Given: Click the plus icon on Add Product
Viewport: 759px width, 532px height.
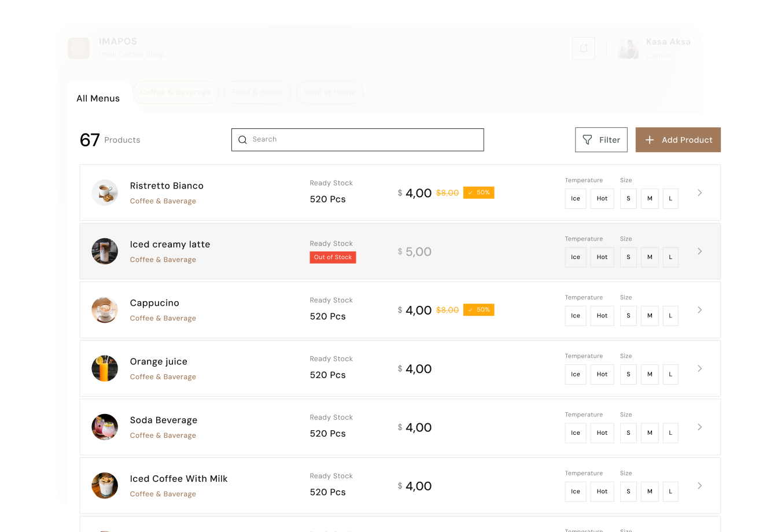Looking at the screenshot, I should pyautogui.click(x=650, y=139).
